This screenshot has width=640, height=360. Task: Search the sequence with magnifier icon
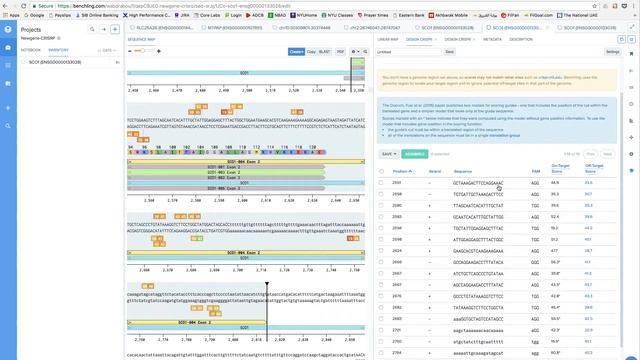click(x=365, y=52)
